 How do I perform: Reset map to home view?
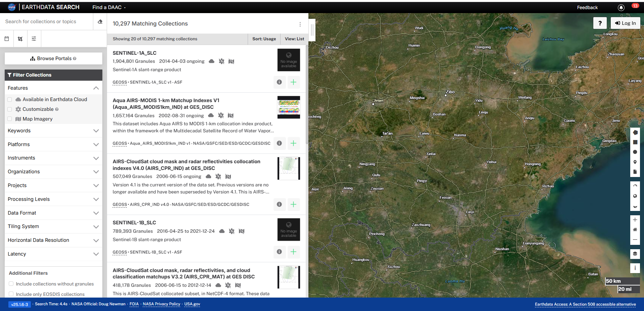click(x=635, y=230)
